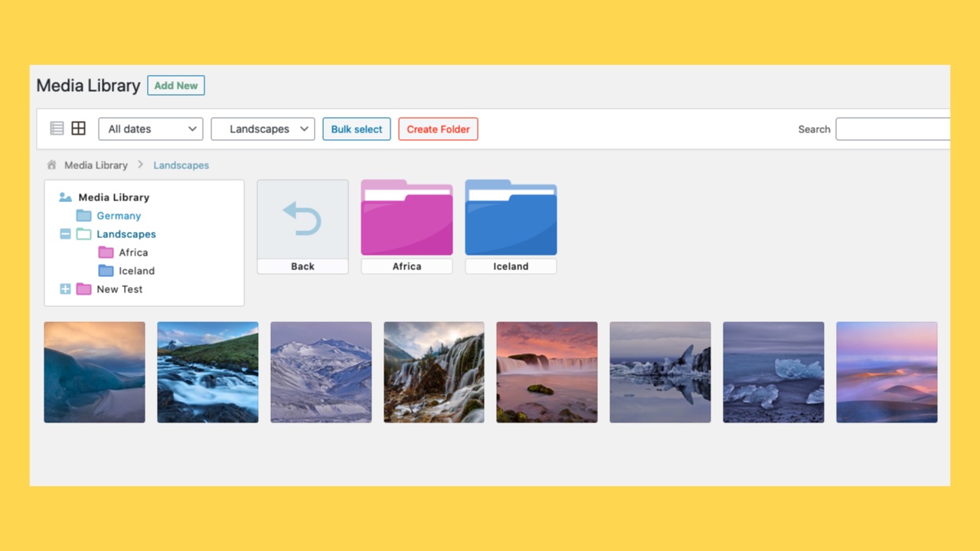Viewport: 980px width, 551px height.
Task: Open the large blue Iceland folder
Action: (511, 217)
